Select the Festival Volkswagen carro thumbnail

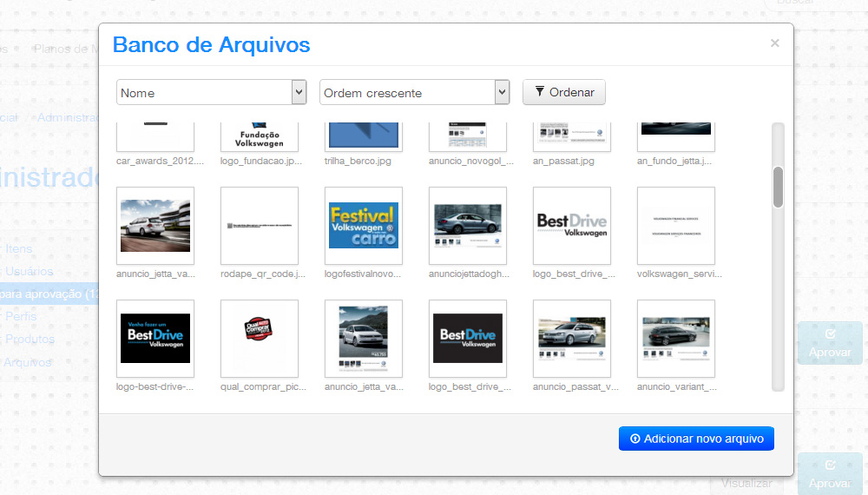364,225
